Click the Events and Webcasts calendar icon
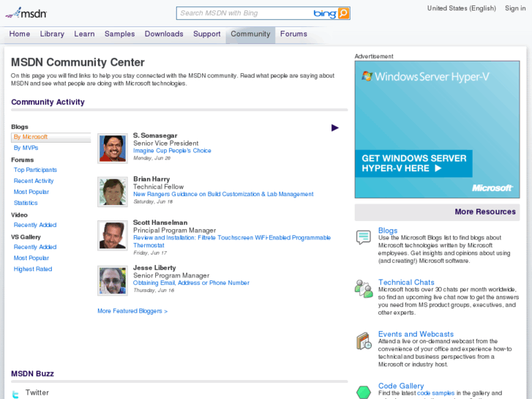Image resolution: width=532 pixels, height=399 pixels. click(364, 341)
